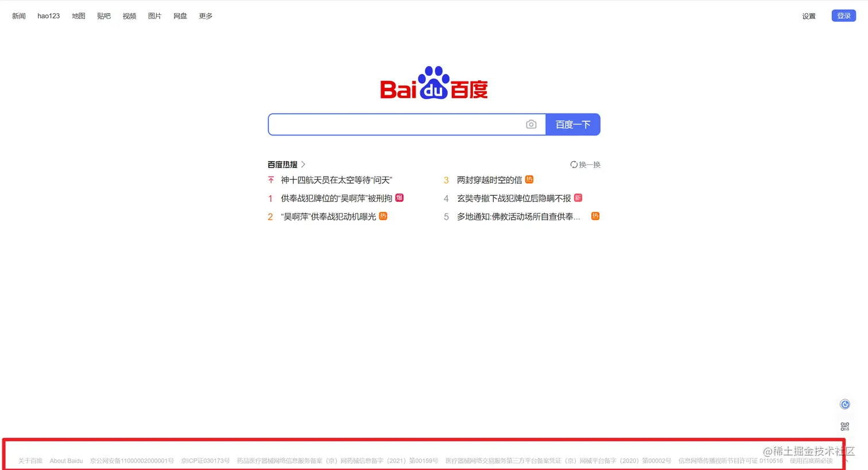
Task: Open hot search 神十四航天员在太空等待"问天"
Action: [x=336, y=180]
